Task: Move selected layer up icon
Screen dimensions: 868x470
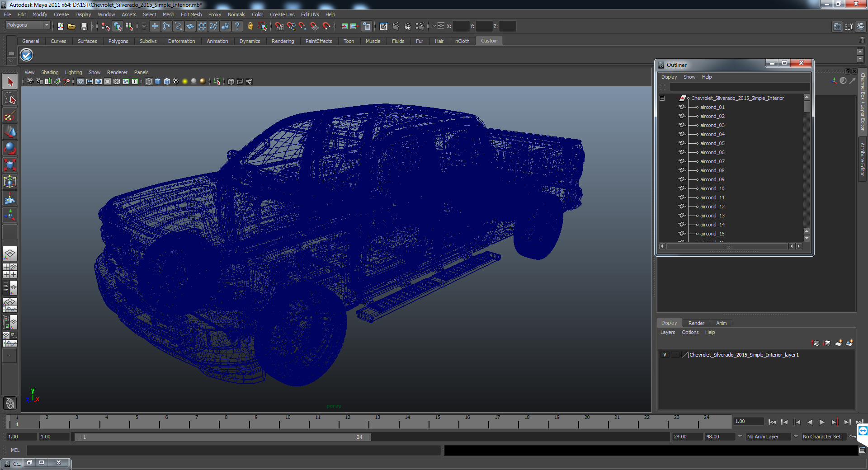Action: click(815, 343)
